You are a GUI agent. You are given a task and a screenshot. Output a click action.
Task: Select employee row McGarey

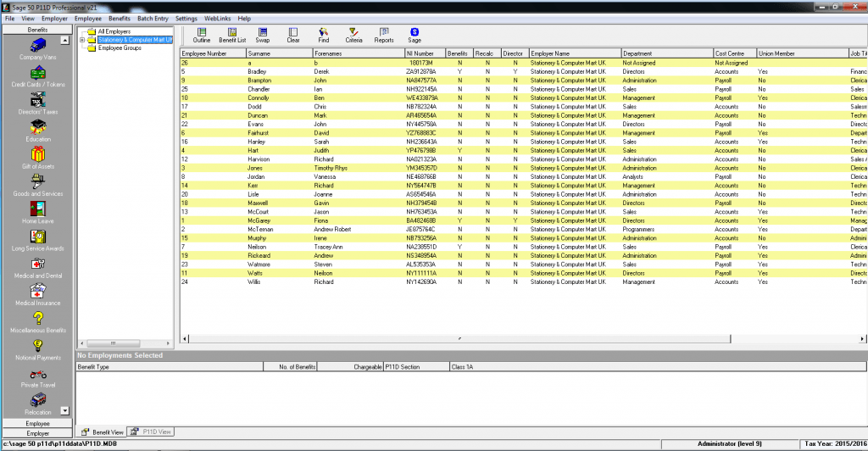tap(523, 220)
